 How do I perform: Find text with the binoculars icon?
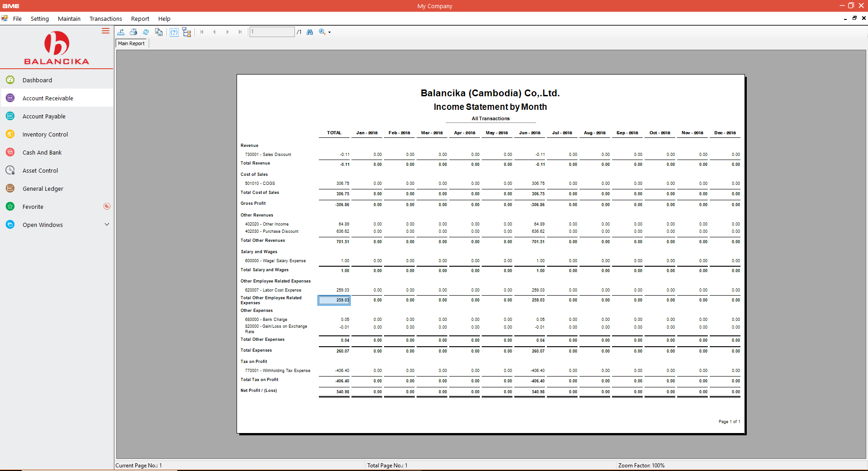click(x=310, y=32)
